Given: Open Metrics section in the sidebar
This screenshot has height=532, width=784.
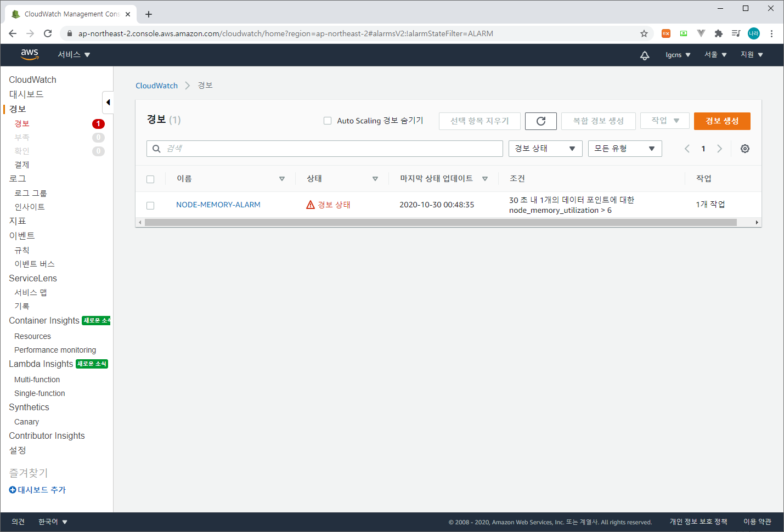Looking at the screenshot, I should (18, 221).
